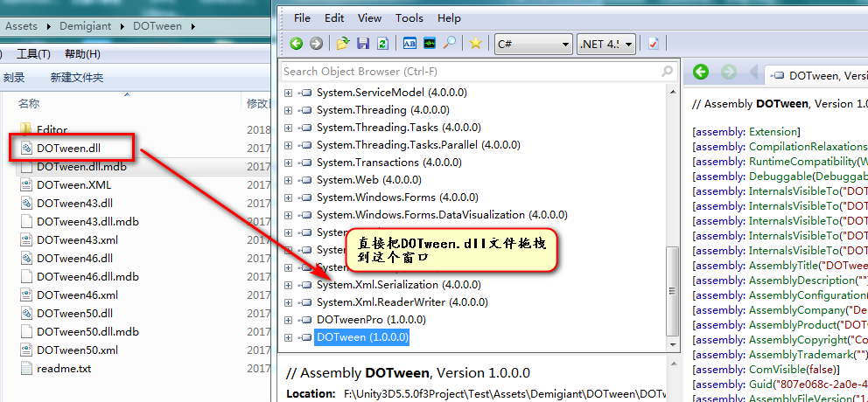
Task: Open the .NET 4.5 framework dropdown
Action: tap(605, 45)
